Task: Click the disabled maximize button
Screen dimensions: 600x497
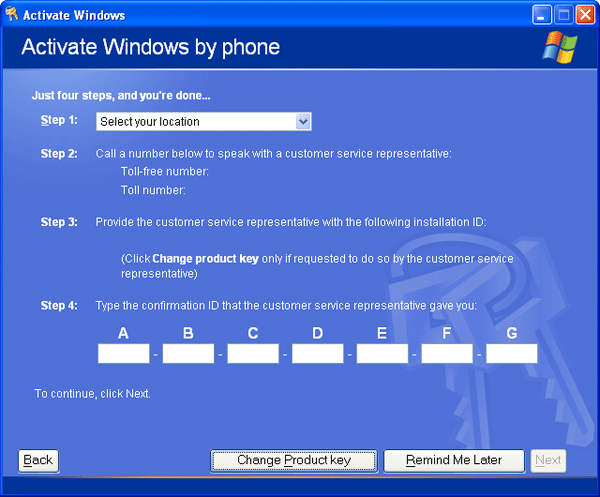Action: pos(564,15)
